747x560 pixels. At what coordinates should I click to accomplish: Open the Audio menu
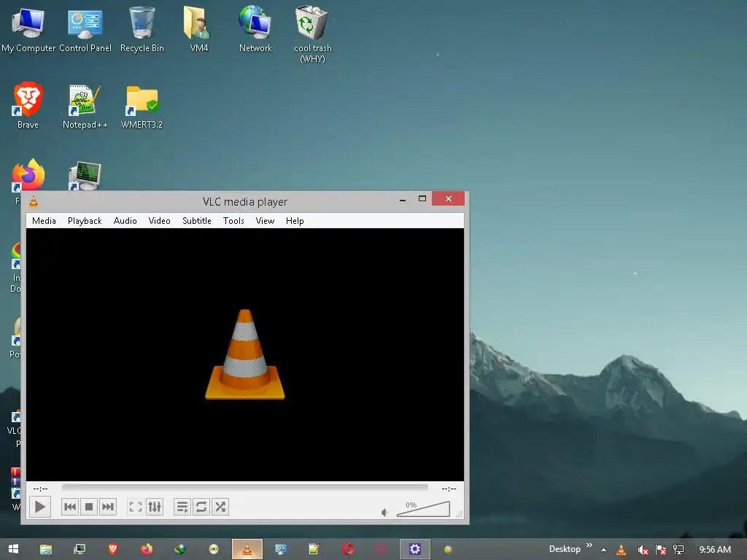coord(125,220)
